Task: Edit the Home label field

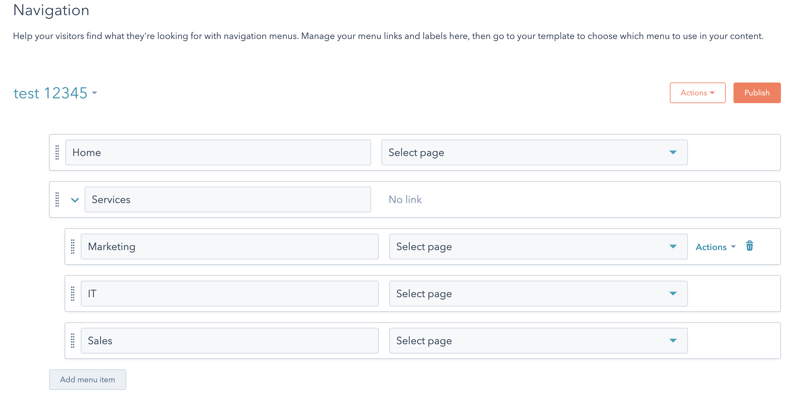Action: pos(218,152)
